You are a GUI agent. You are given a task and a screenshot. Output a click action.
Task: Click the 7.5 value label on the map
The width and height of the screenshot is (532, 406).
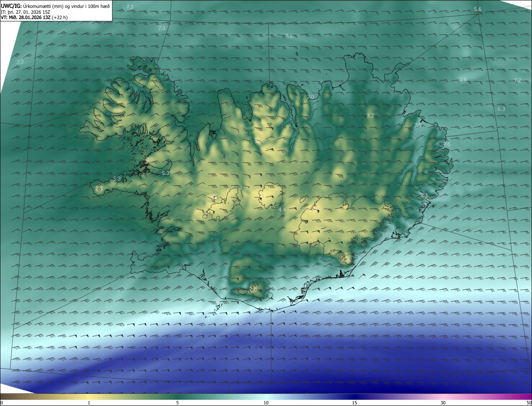(x=418, y=125)
